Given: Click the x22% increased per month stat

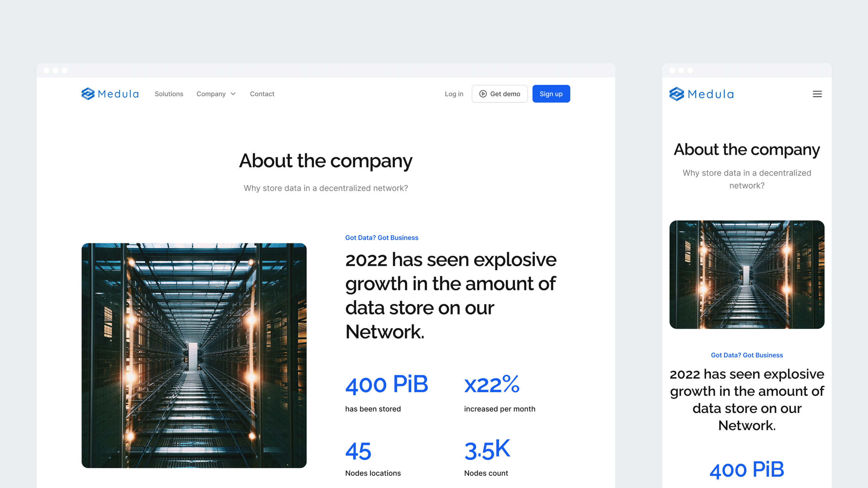Looking at the screenshot, I should (x=492, y=384).
